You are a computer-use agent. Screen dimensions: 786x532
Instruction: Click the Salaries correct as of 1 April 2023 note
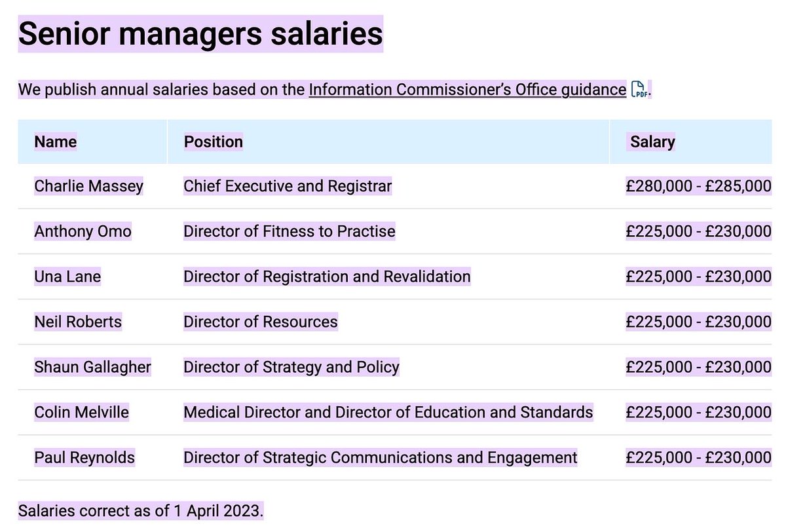[x=141, y=510]
